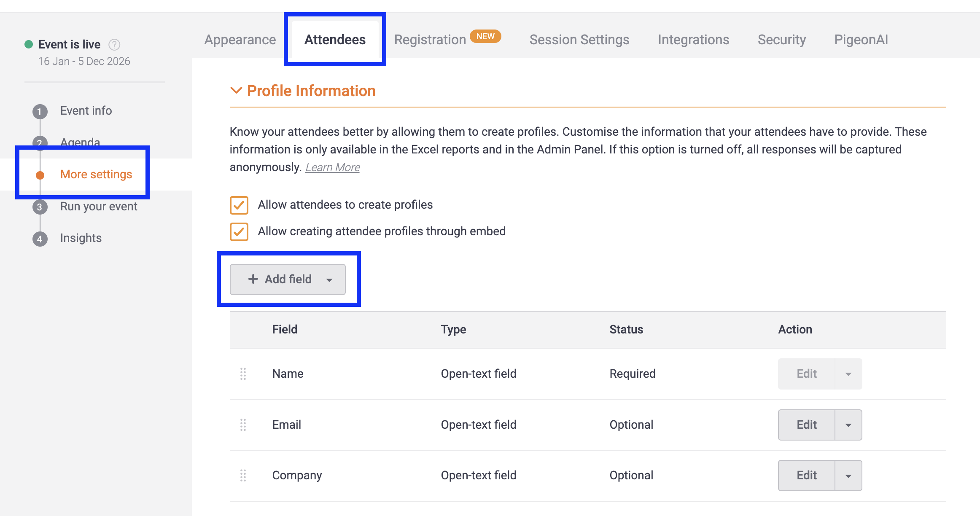Uncheck Allow attendees to create profiles
This screenshot has height=516, width=980.
pos(239,205)
